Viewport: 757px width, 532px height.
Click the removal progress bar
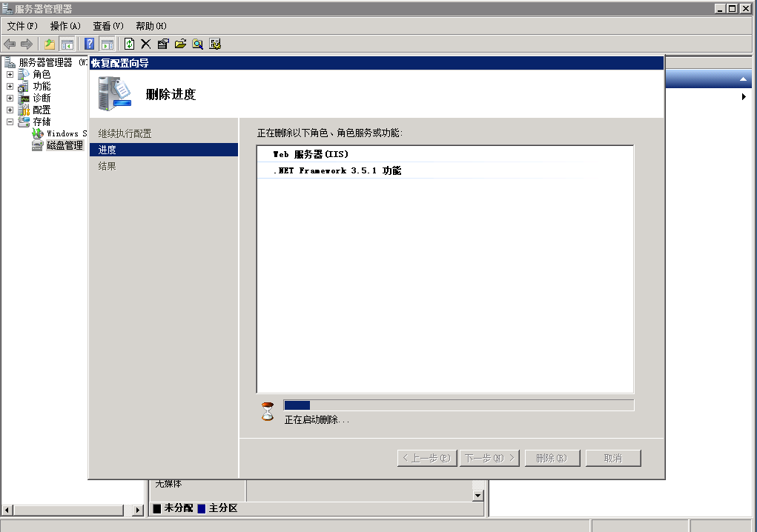(458, 405)
